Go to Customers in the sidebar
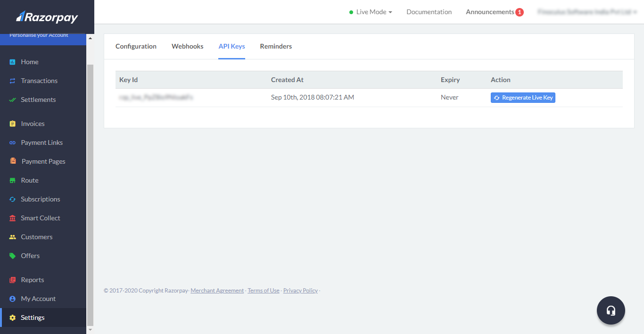This screenshot has width=644, height=334. (37, 237)
